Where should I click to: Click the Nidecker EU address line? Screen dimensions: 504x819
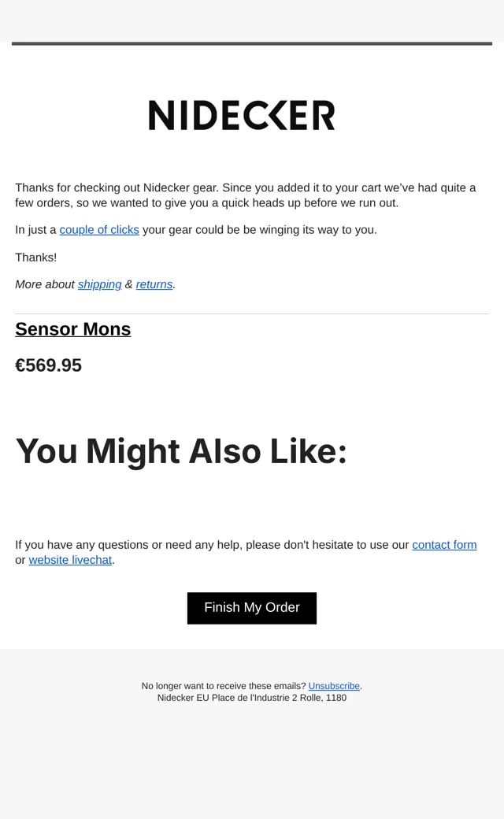[x=252, y=698]
